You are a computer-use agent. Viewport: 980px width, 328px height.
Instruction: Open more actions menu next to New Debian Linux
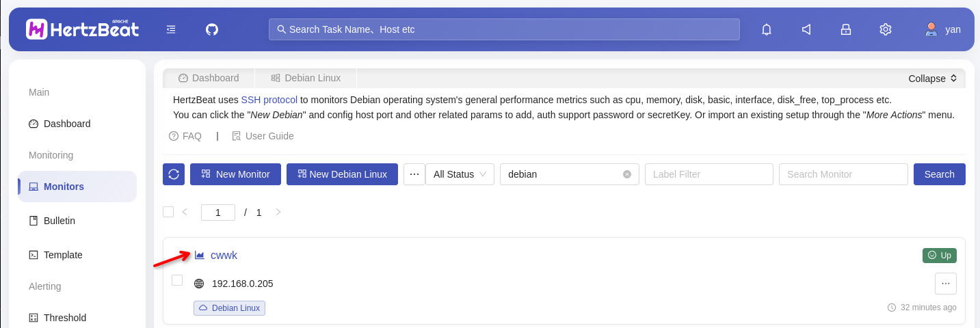click(x=414, y=174)
